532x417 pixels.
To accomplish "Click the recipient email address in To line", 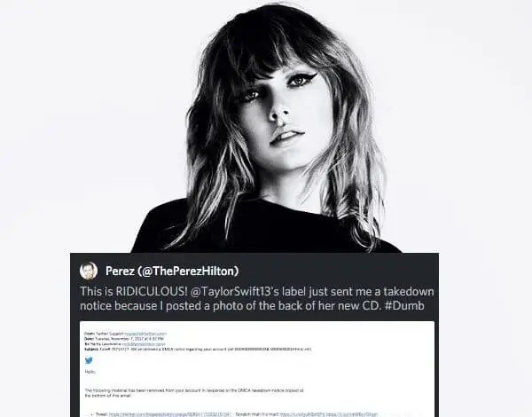I will pos(144,344).
